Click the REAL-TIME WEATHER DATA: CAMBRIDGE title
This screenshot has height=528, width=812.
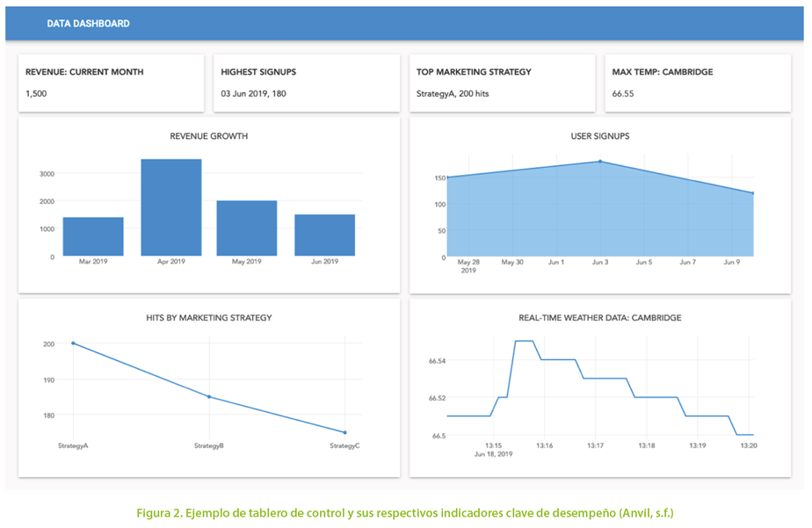tap(599, 317)
